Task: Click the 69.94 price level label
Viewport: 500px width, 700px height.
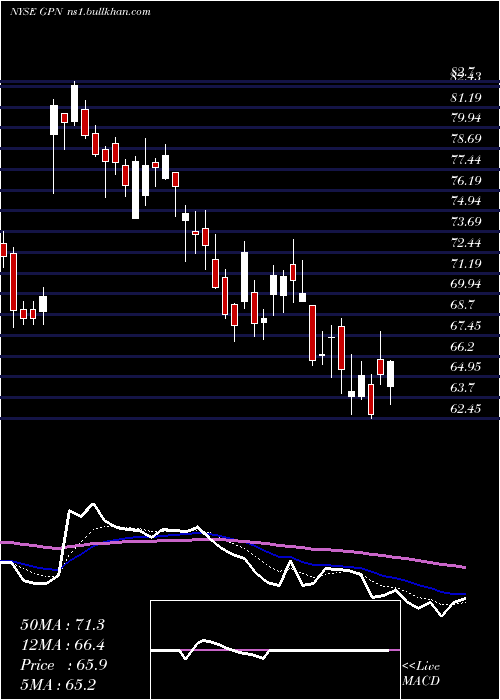Action: [467, 284]
